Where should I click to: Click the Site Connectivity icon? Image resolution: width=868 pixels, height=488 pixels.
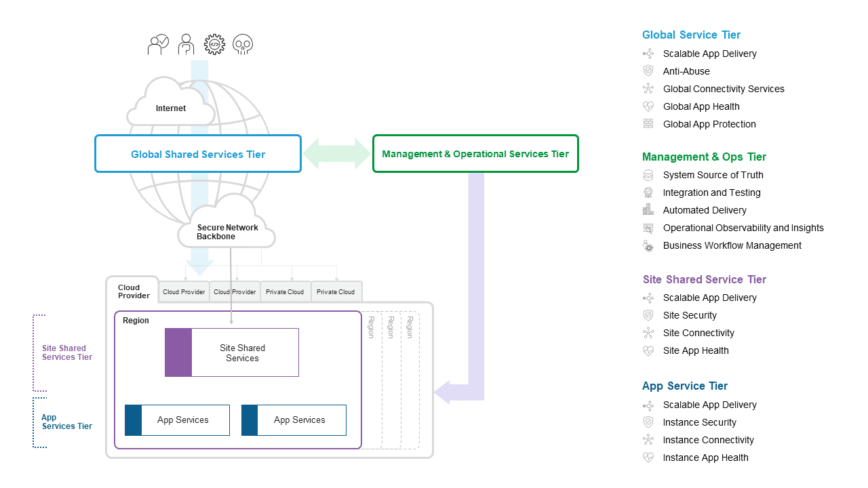click(648, 333)
